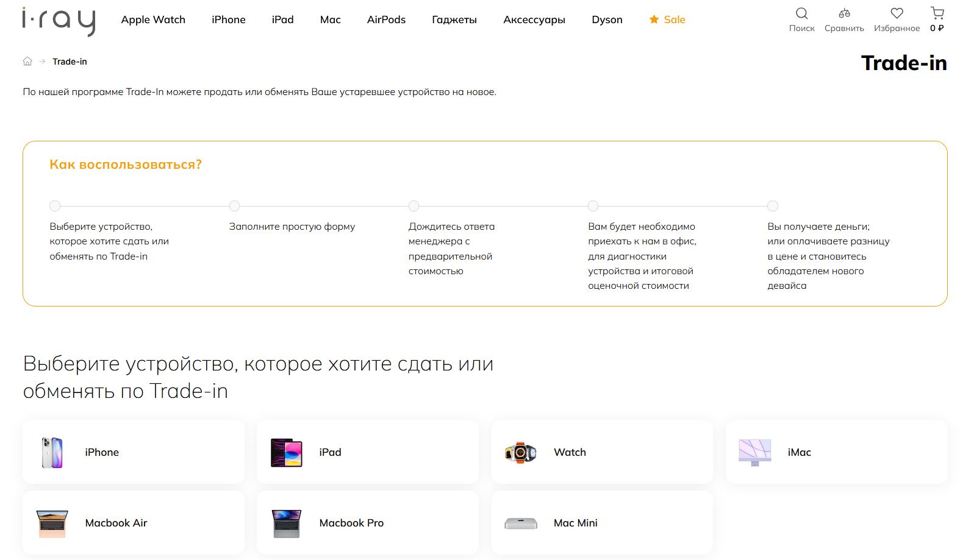Go to the Sale section
The image size is (974, 560).
pyautogui.click(x=675, y=19)
